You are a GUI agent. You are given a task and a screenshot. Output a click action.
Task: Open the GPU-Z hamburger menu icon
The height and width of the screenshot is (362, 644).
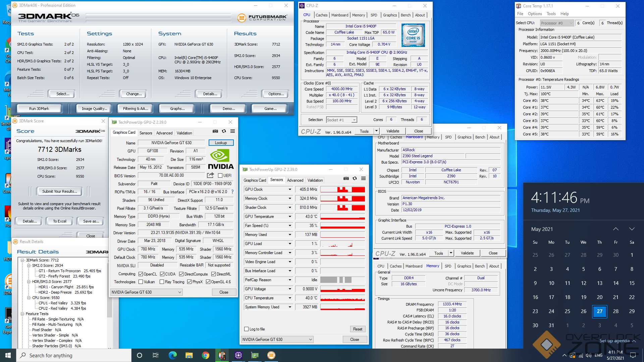(232, 131)
